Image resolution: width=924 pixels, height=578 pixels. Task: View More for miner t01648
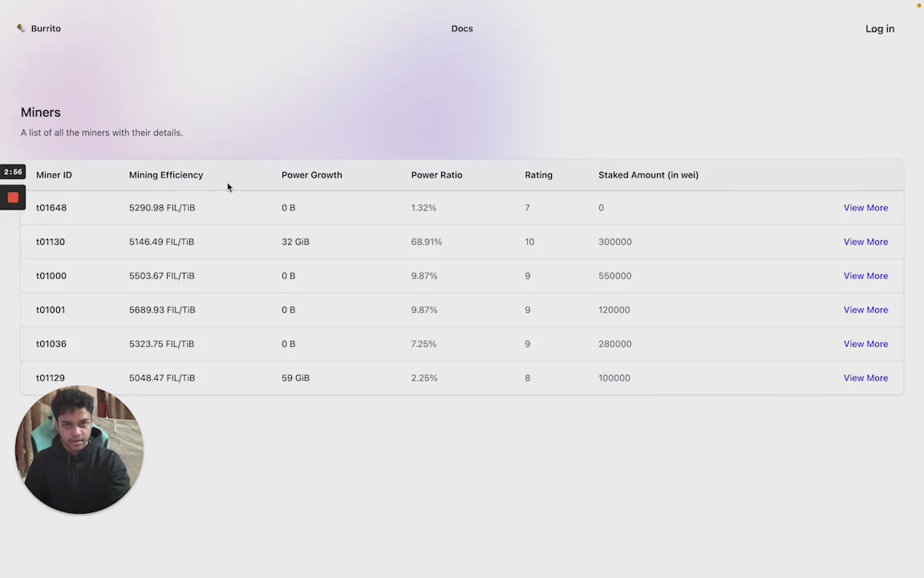tap(865, 208)
